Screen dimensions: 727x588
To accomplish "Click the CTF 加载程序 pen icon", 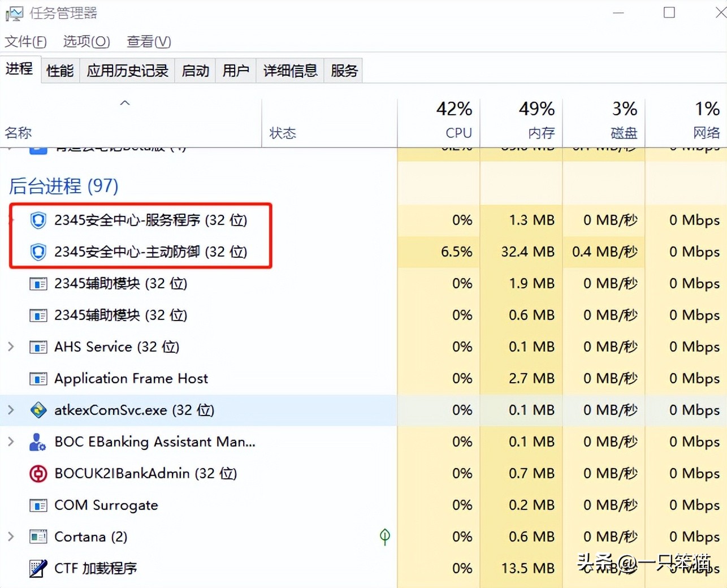I will coord(38,569).
